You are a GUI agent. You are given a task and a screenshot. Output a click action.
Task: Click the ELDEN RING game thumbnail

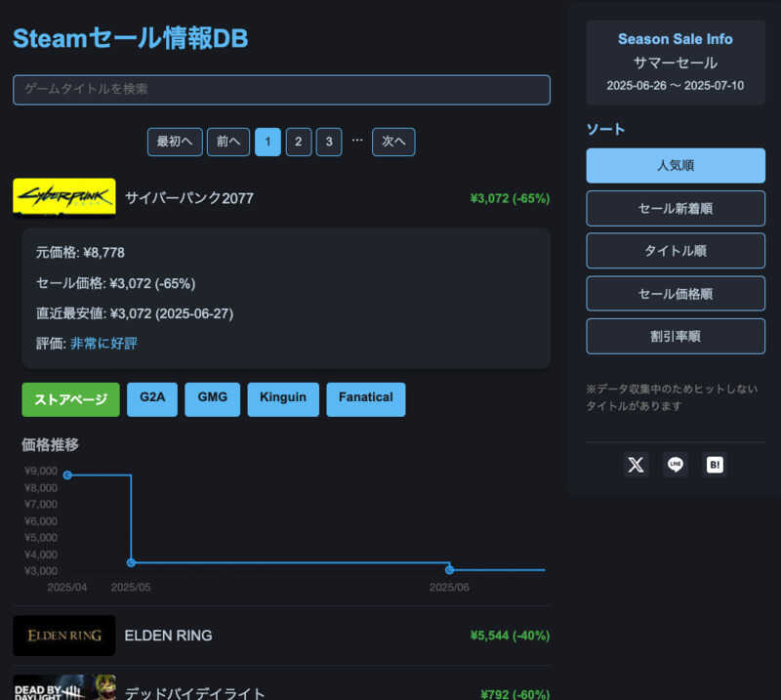coord(63,636)
